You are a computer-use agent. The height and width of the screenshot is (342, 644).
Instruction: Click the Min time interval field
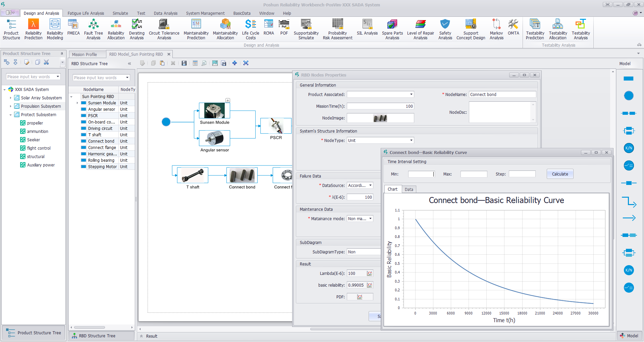(421, 174)
